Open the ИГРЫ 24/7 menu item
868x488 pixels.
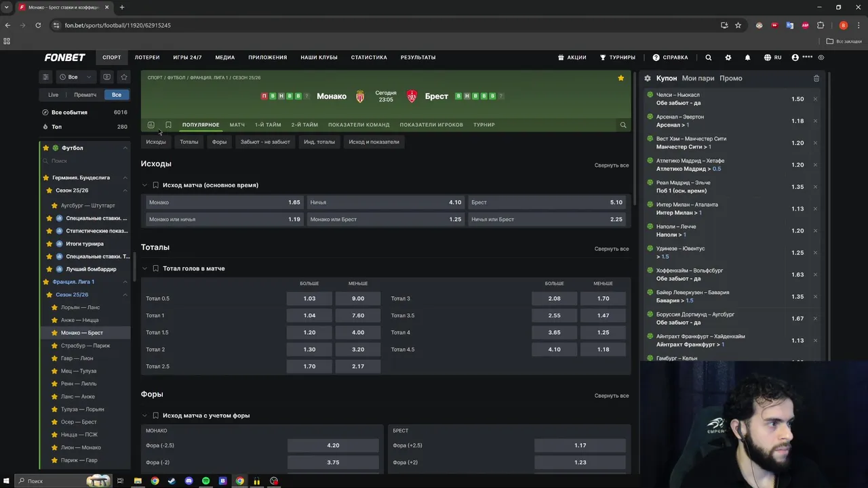click(x=187, y=58)
